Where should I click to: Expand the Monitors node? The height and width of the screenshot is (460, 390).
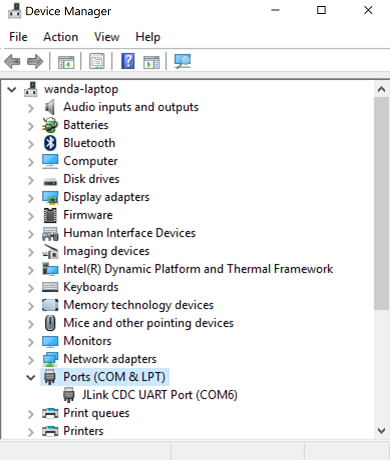click(x=31, y=342)
